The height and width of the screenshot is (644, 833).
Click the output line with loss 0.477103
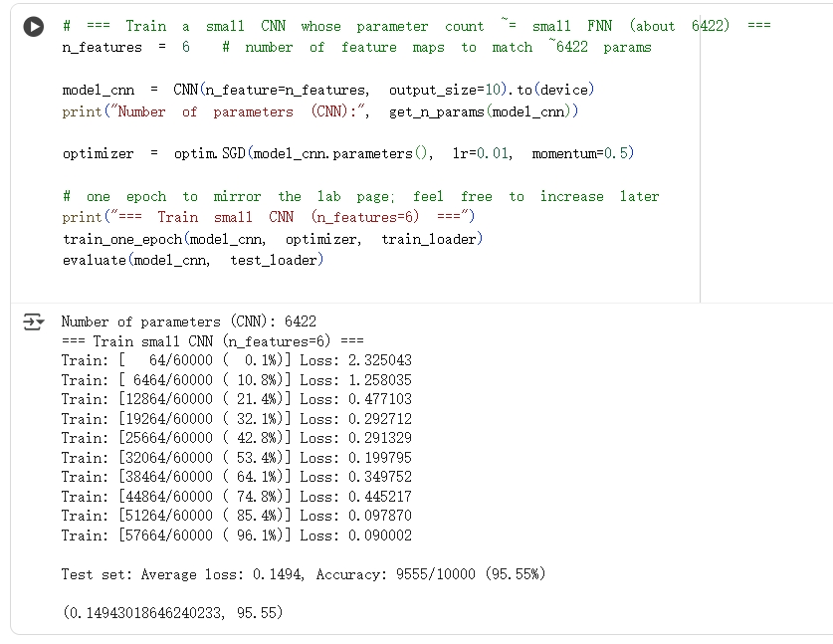tap(236, 399)
